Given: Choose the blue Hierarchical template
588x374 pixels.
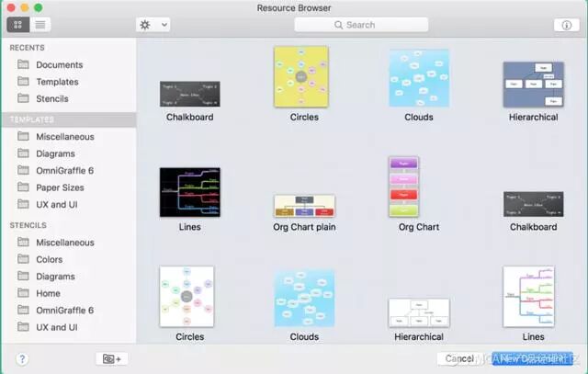Looking at the screenshot, I should 533,85.
